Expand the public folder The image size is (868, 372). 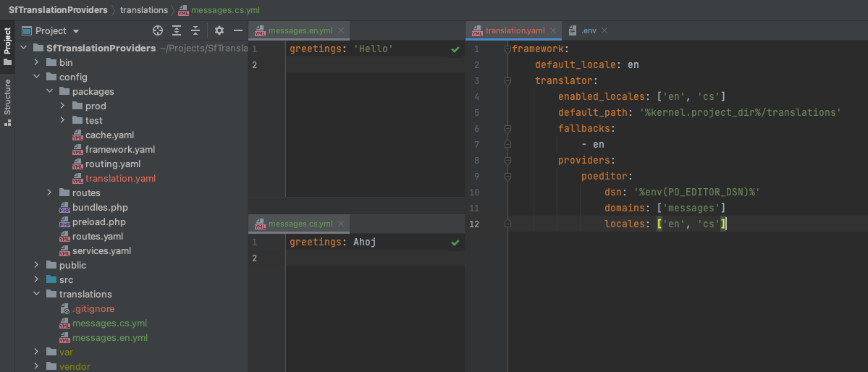[x=36, y=265]
